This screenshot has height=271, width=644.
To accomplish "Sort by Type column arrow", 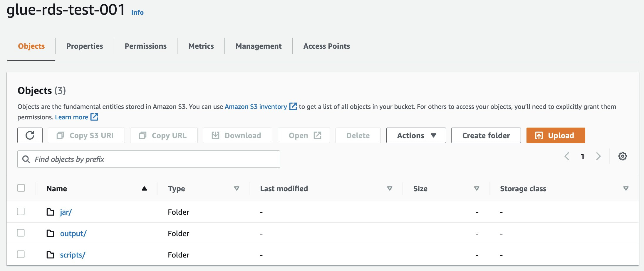I will [237, 189].
